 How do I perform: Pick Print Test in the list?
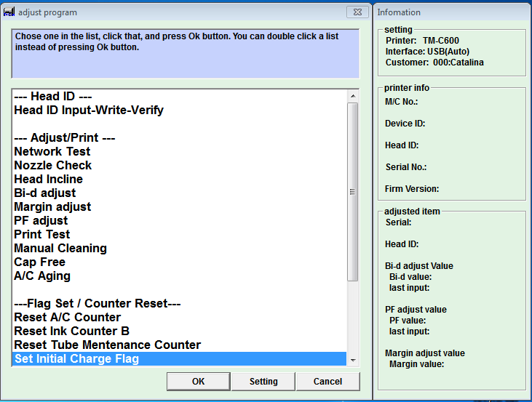(x=42, y=235)
